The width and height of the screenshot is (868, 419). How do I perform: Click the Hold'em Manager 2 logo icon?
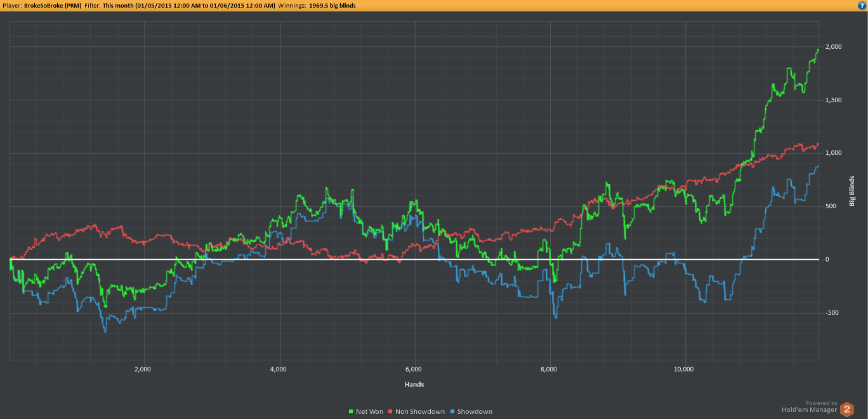click(847, 409)
